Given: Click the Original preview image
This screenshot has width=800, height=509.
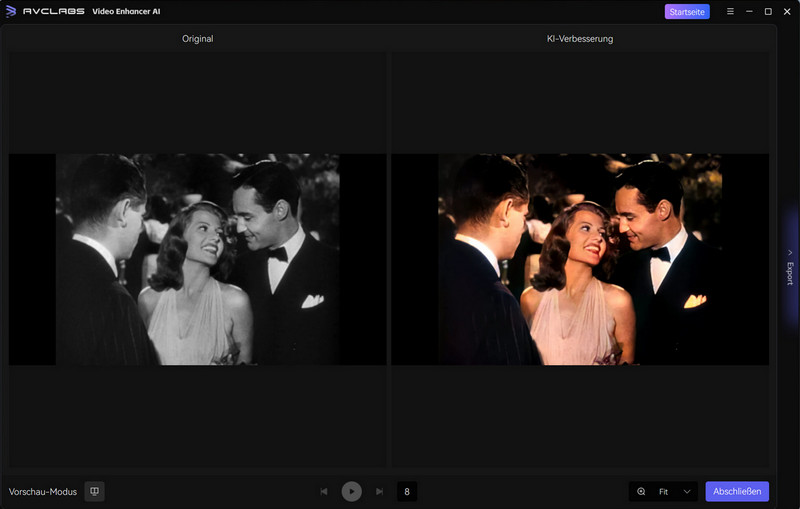Looking at the screenshot, I should 197,259.
